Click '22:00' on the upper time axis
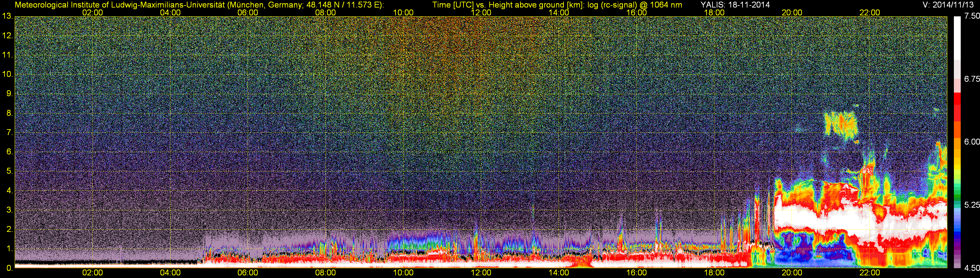This screenshot has width=980, height=278. (x=870, y=12)
